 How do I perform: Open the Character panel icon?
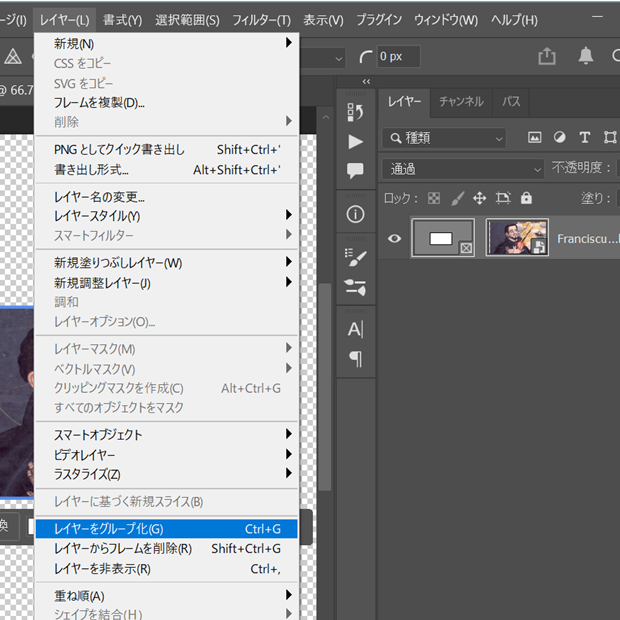pyautogui.click(x=355, y=329)
